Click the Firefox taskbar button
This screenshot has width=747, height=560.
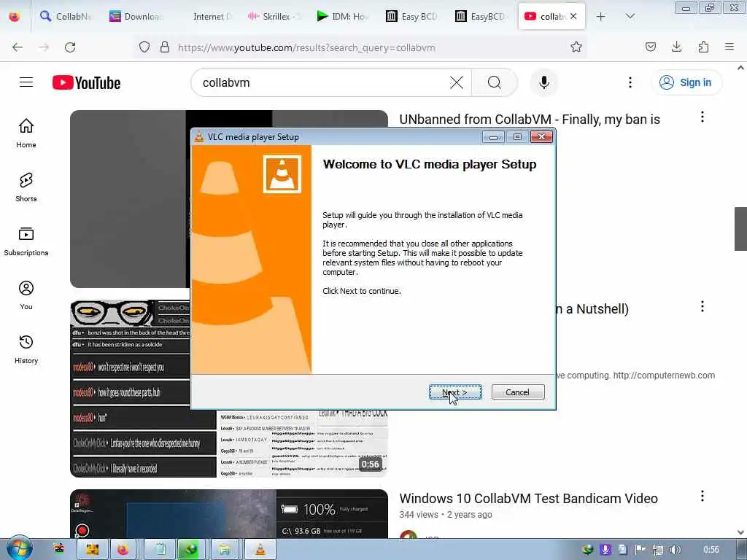(123, 550)
